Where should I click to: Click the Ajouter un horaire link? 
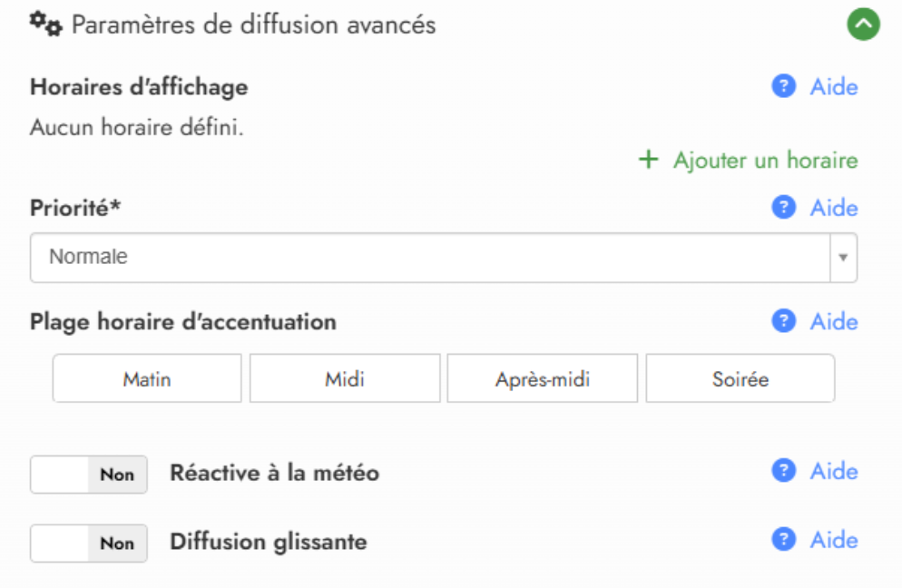(x=765, y=161)
